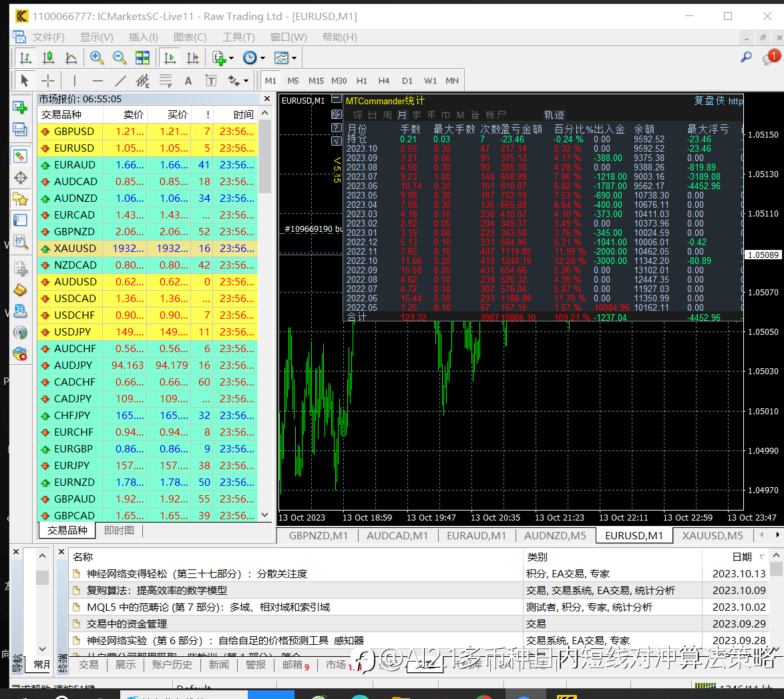The height and width of the screenshot is (699, 784).
Task: Select the XAUUSD row in Market Watch
Action: tap(148, 248)
